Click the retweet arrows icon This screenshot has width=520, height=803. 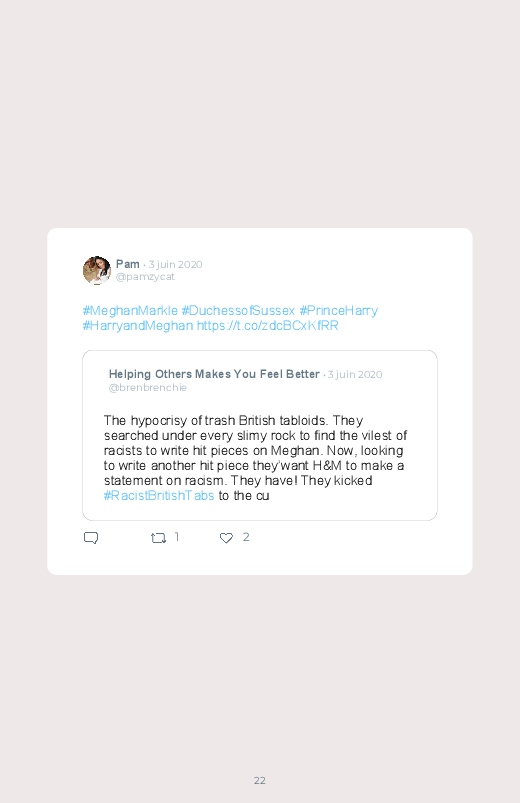point(158,538)
